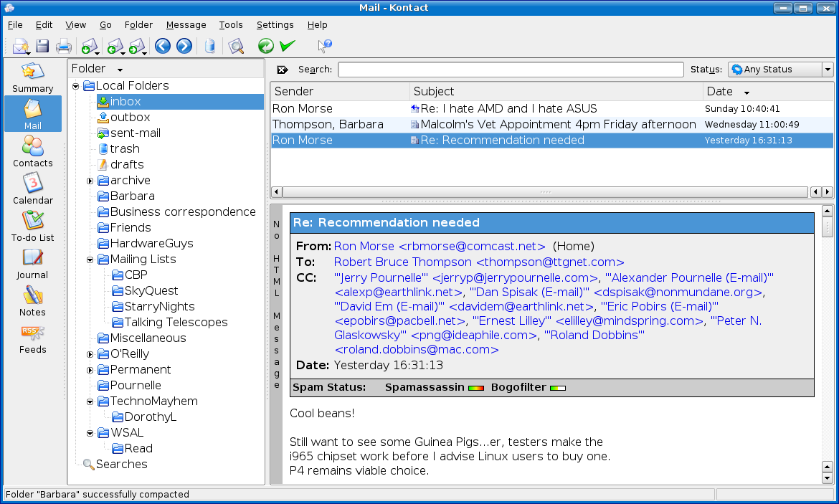Click inside the Search text field
The width and height of the screenshot is (839, 504).
click(511, 70)
